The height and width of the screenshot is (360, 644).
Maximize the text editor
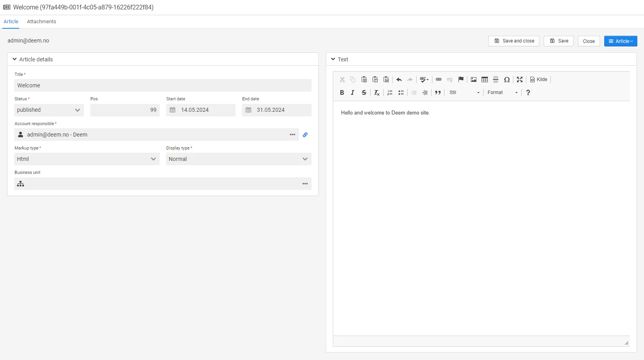coord(520,79)
